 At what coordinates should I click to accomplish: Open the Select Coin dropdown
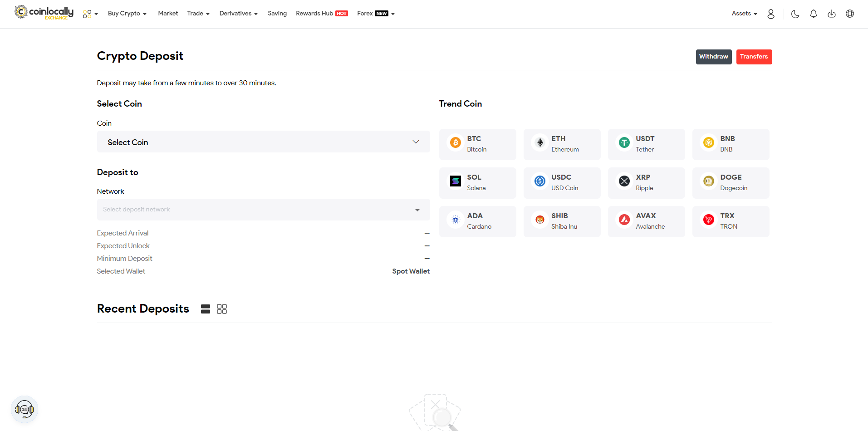point(263,142)
